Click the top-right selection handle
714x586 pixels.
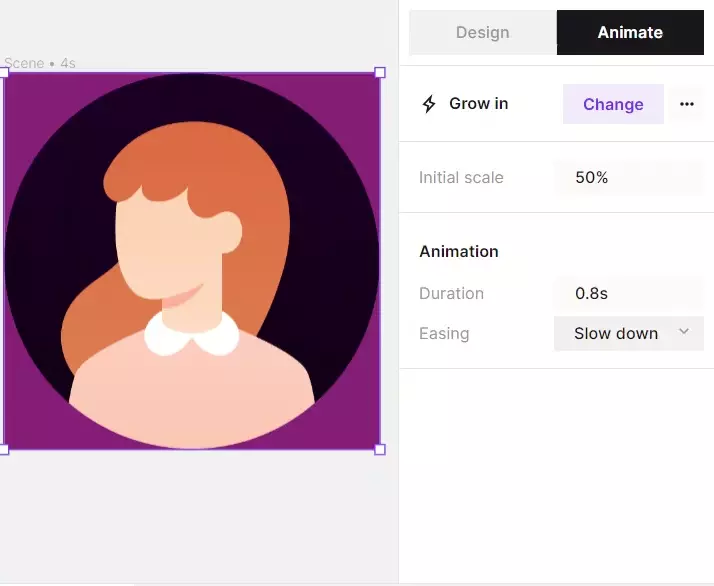pyautogui.click(x=380, y=72)
